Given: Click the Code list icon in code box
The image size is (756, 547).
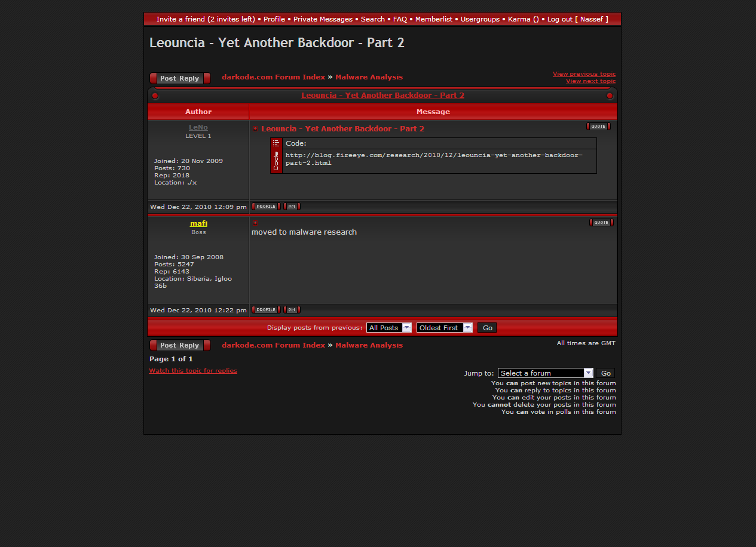Looking at the screenshot, I should 276,143.
